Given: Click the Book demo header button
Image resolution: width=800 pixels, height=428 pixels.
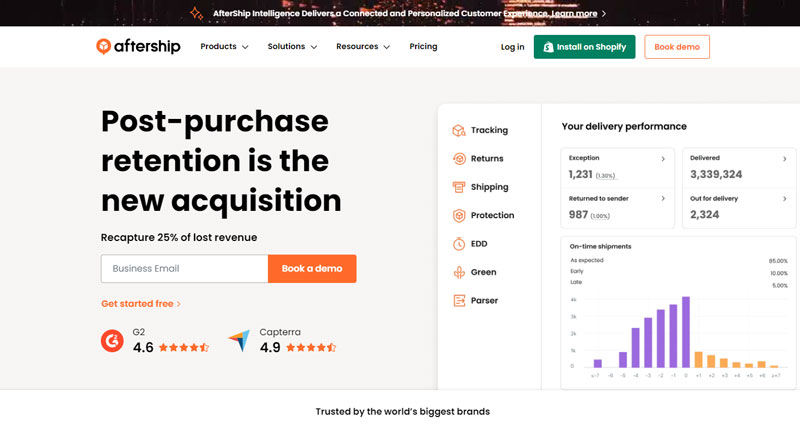Looking at the screenshot, I should 677,47.
